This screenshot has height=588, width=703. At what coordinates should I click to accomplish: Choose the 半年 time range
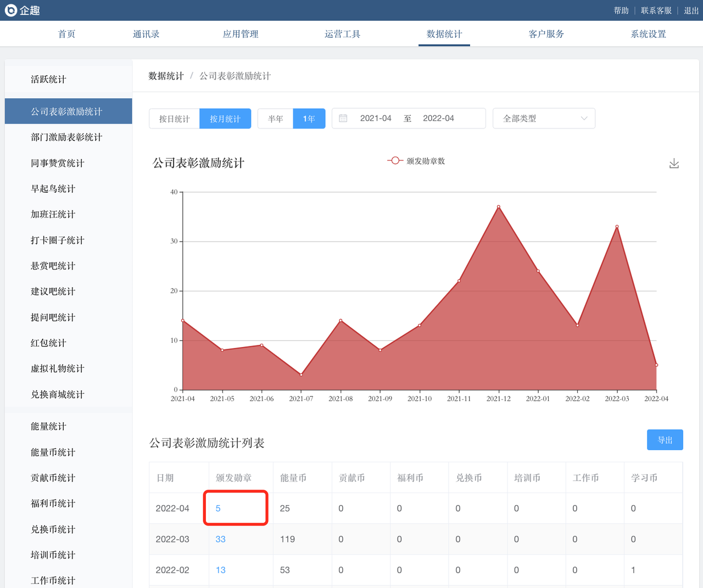pyautogui.click(x=275, y=119)
